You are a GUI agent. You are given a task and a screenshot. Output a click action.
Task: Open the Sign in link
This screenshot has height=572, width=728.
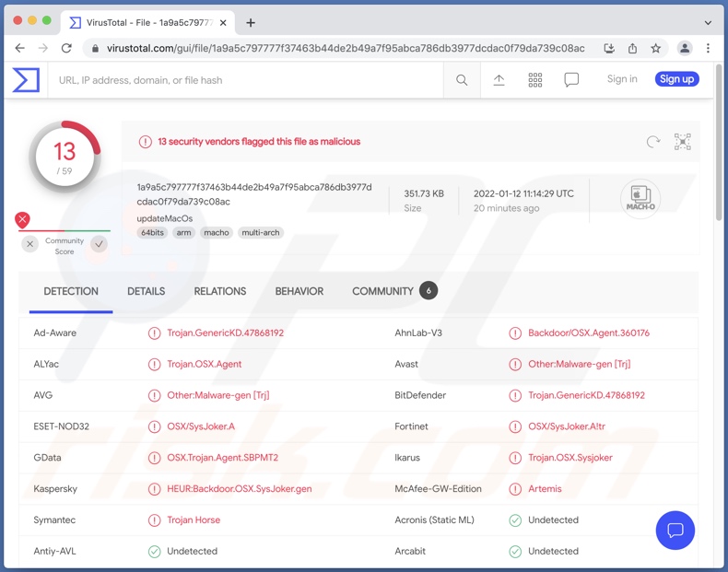pyautogui.click(x=622, y=79)
